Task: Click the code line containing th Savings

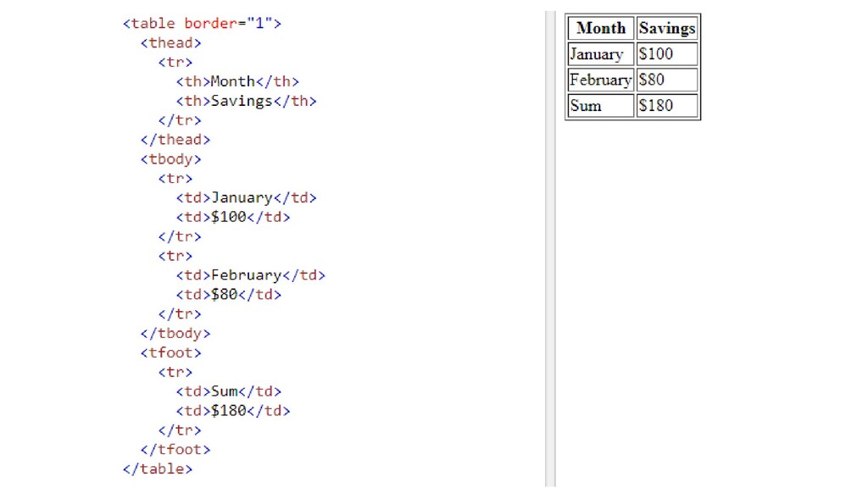Action: tap(247, 101)
